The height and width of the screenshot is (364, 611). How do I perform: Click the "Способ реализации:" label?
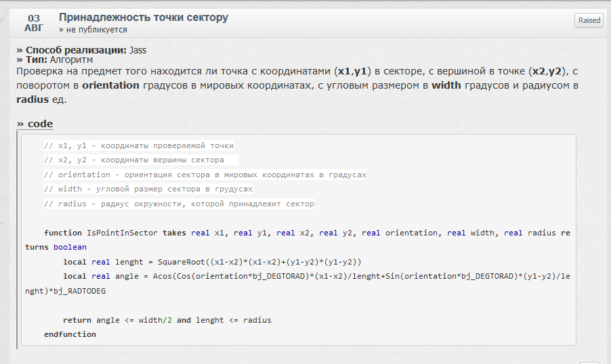(72, 50)
